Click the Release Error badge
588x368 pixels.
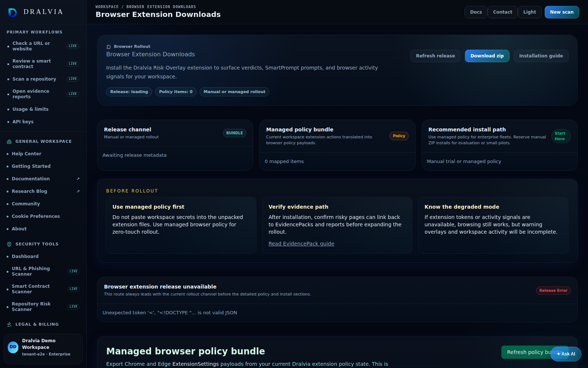tap(553, 291)
